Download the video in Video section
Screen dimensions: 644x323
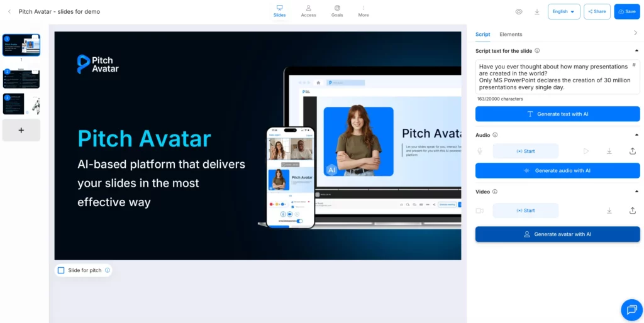[x=609, y=211]
